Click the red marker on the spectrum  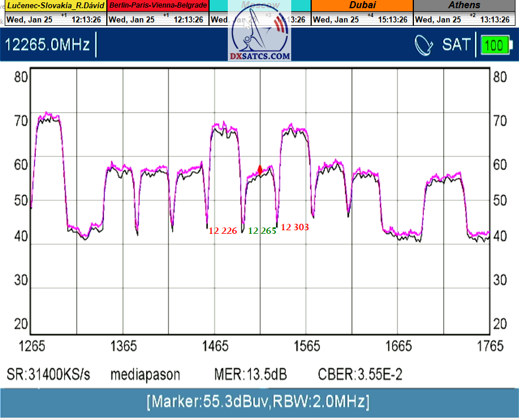[260, 170]
